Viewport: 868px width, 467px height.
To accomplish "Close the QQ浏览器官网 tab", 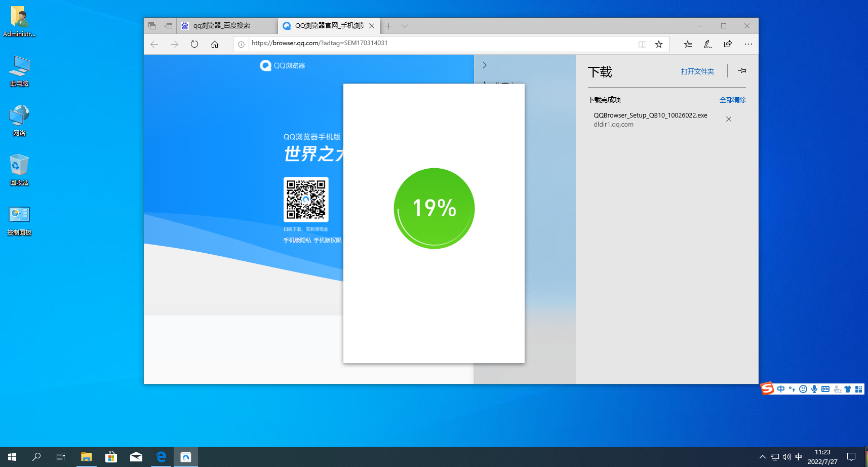I will (x=372, y=26).
